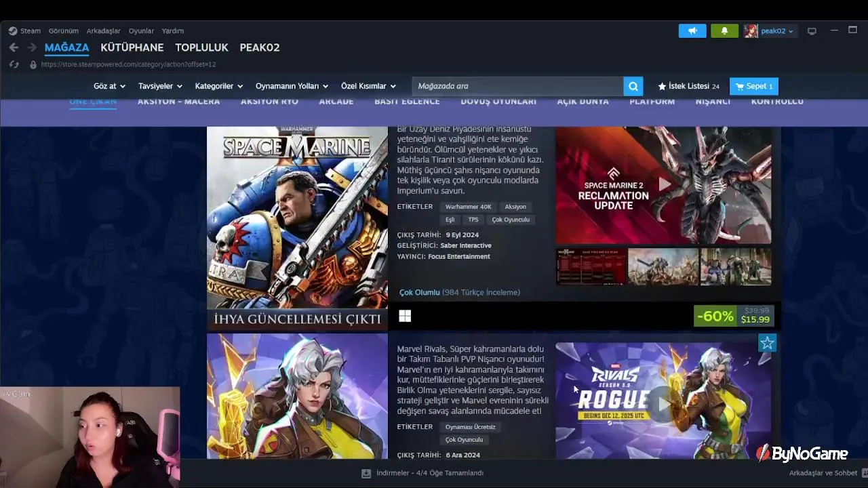Open developer Saber Interactive link
The width and height of the screenshot is (868, 488).
click(x=466, y=245)
